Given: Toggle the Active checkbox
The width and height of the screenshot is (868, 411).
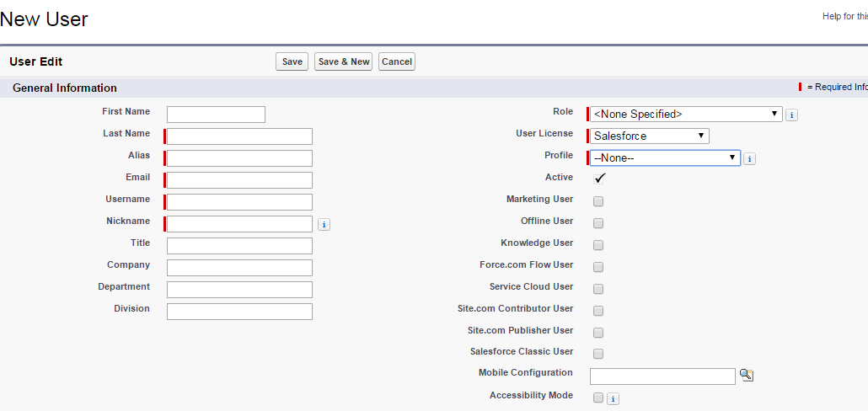Looking at the screenshot, I should click(x=599, y=179).
